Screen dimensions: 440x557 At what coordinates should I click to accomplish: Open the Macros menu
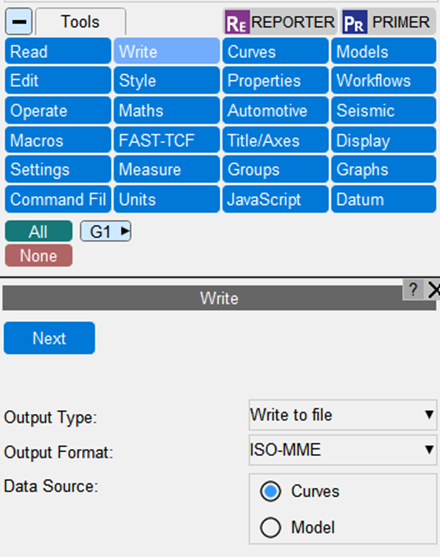tap(58, 140)
